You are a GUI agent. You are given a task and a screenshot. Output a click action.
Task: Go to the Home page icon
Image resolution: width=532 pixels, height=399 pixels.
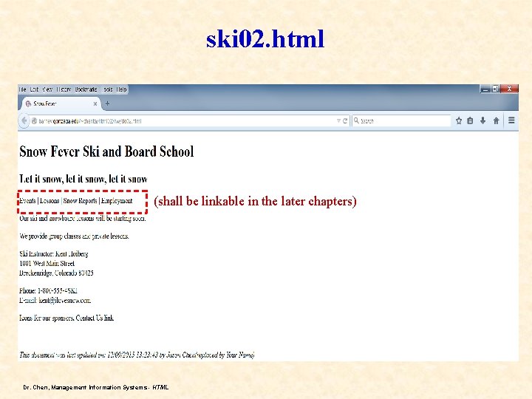pyautogui.click(x=496, y=120)
